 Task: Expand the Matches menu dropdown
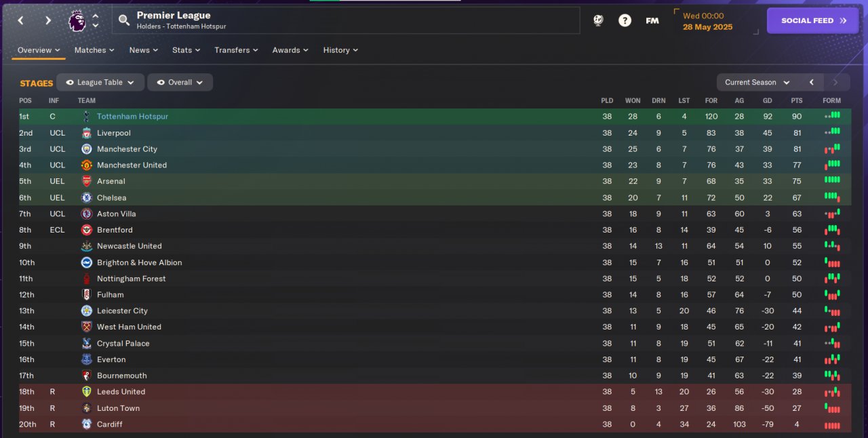(94, 50)
